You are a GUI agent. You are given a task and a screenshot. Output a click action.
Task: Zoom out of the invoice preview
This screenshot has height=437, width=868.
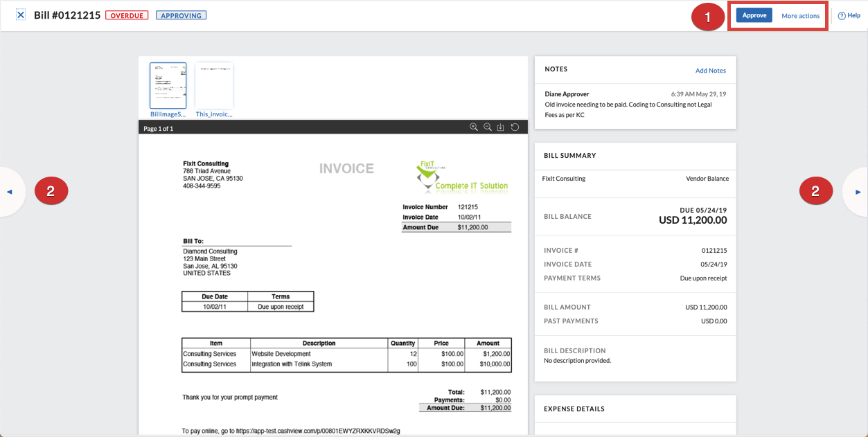488,127
